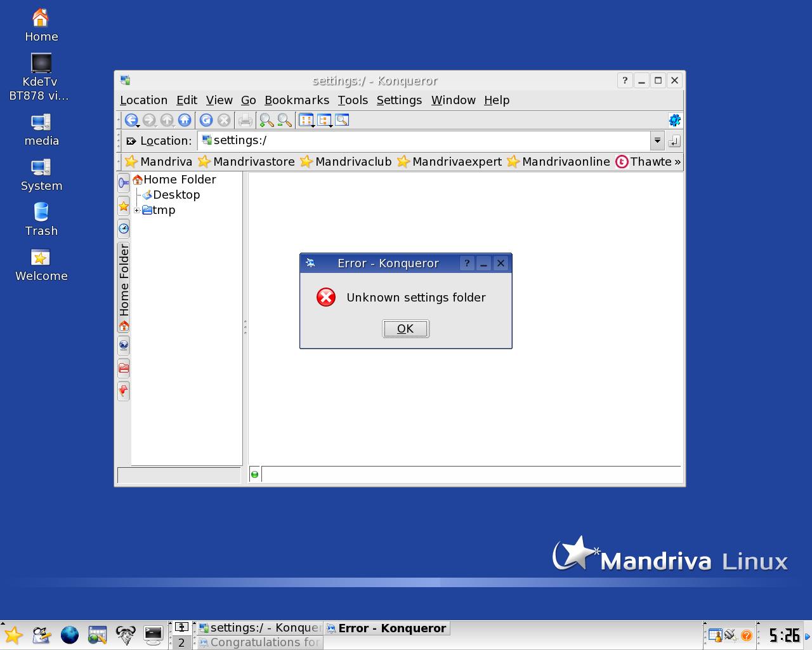812x650 pixels.
Task: Switch to the Bookmarks sidebar tab
Action: [x=124, y=206]
